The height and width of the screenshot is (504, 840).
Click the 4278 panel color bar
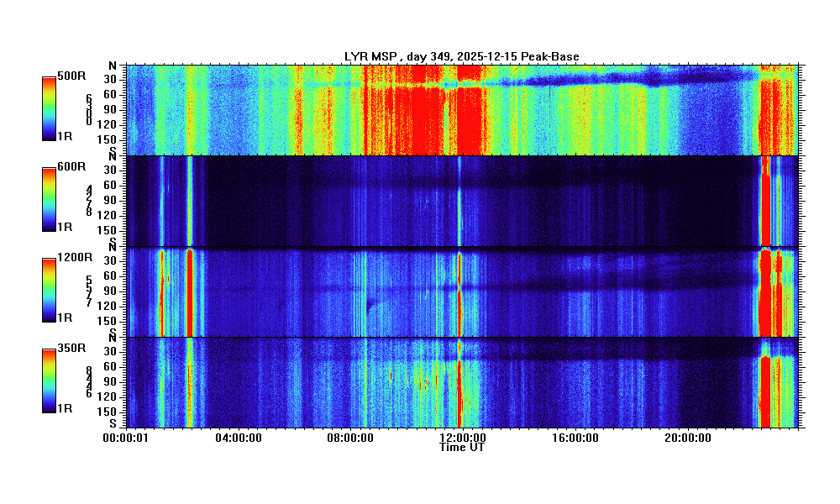[x=50, y=197]
